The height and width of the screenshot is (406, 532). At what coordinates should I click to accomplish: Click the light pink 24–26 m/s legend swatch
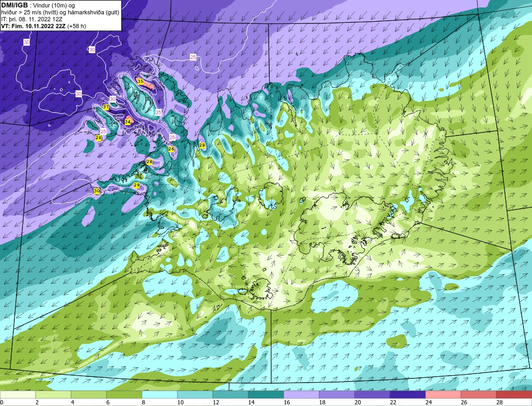[443, 394]
